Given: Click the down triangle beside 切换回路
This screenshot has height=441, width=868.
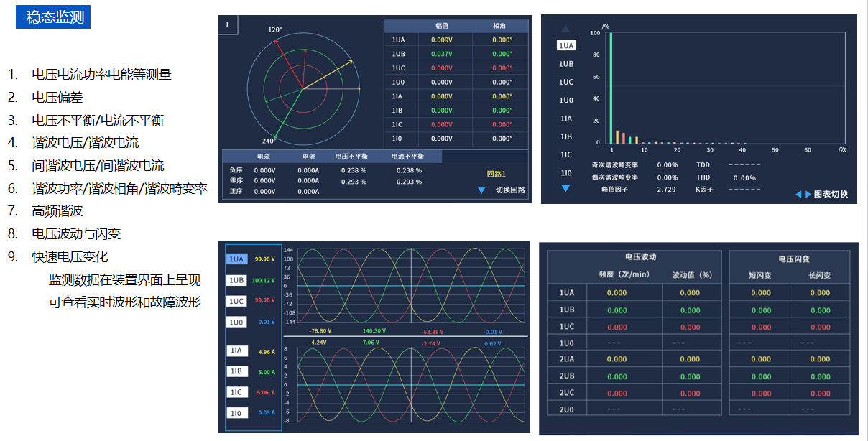Looking at the screenshot, I should pos(481,191).
